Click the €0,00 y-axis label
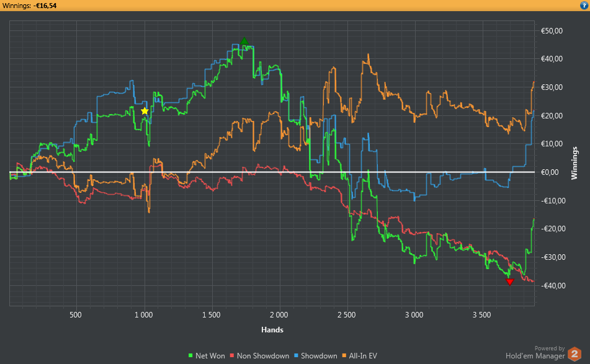 click(550, 172)
